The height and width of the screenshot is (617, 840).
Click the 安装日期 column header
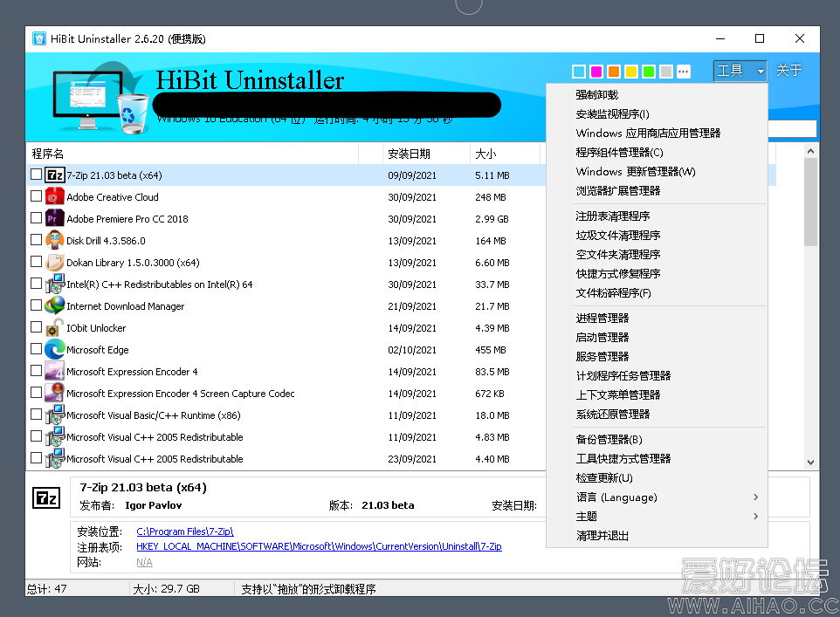pyautogui.click(x=410, y=153)
